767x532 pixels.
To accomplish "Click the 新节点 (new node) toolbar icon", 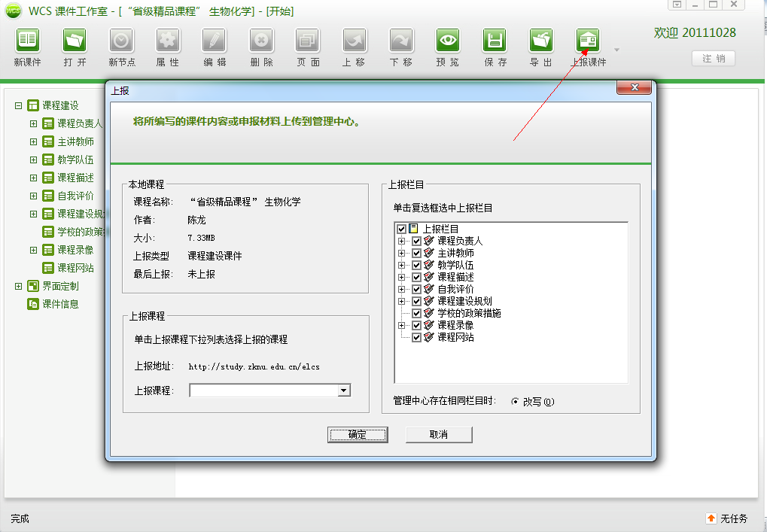I will tap(121, 41).
